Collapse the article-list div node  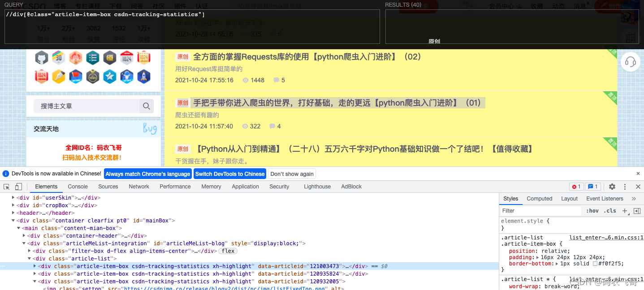pos(30,259)
